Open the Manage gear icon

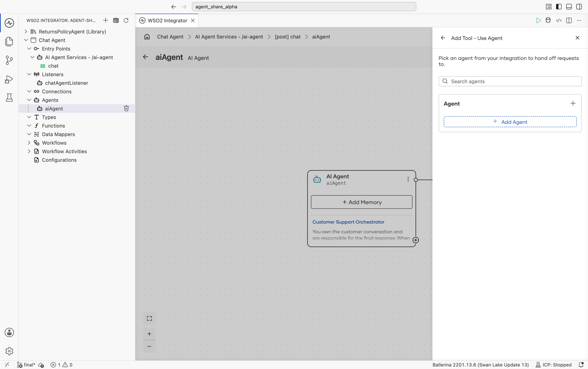pyautogui.click(x=9, y=351)
